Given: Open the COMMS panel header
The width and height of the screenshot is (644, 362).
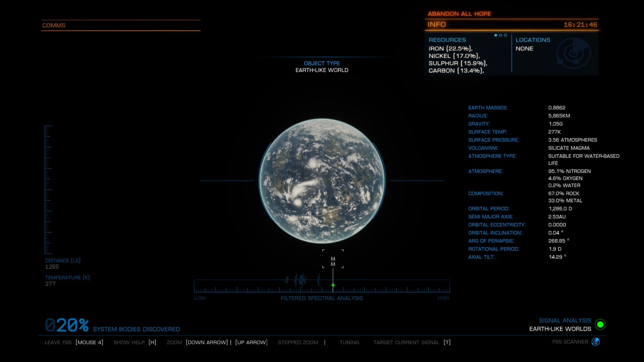Looking at the screenshot, I should [x=121, y=25].
